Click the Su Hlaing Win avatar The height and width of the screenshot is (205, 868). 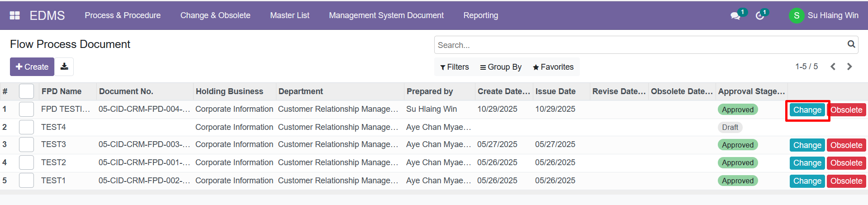pyautogui.click(x=797, y=15)
